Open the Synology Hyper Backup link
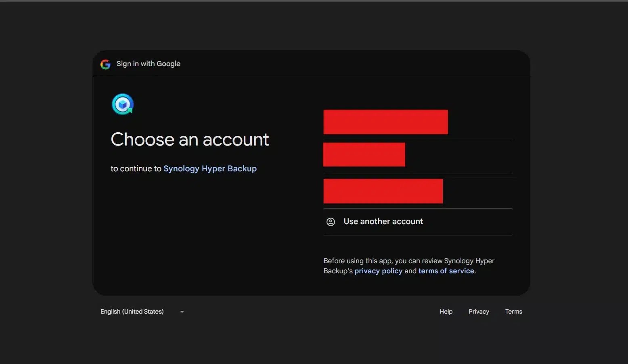The height and width of the screenshot is (364, 628). [210, 168]
